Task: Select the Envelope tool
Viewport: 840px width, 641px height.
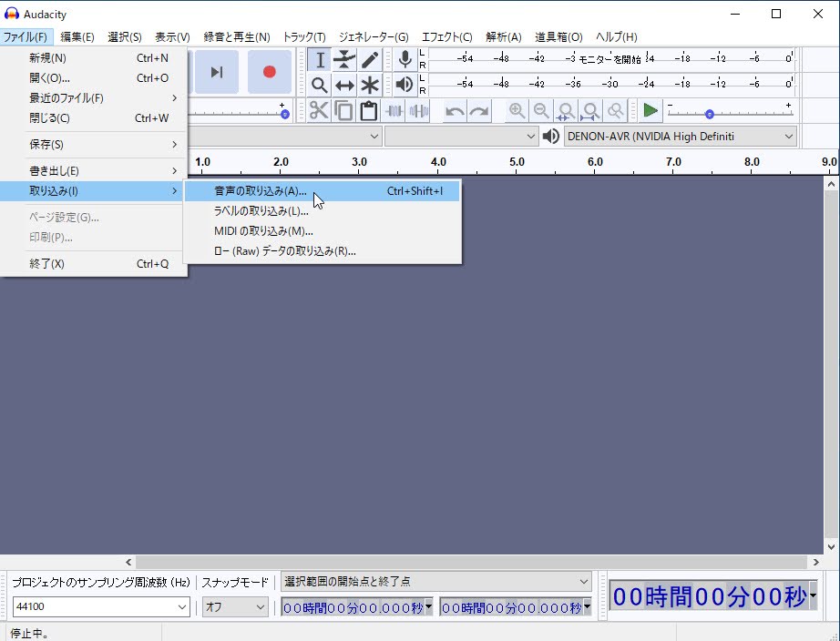Action: [344, 60]
